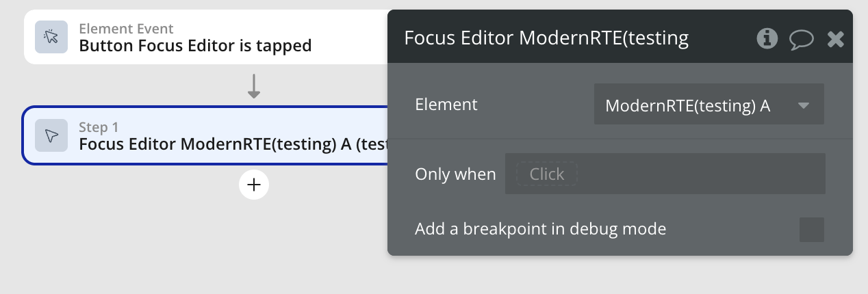Click the panel title "Focus Editor ModernRTE(testing"
Screen dimensions: 868x294
pyautogui.click(x=546, y=38)
